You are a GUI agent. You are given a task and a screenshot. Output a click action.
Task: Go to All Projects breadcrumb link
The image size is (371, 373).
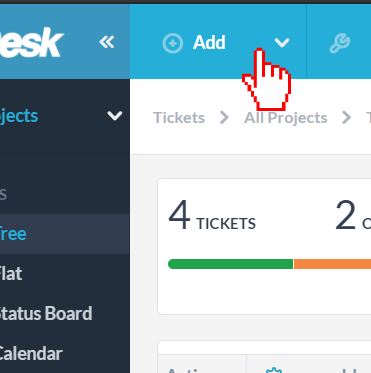[x=286, y=118]
